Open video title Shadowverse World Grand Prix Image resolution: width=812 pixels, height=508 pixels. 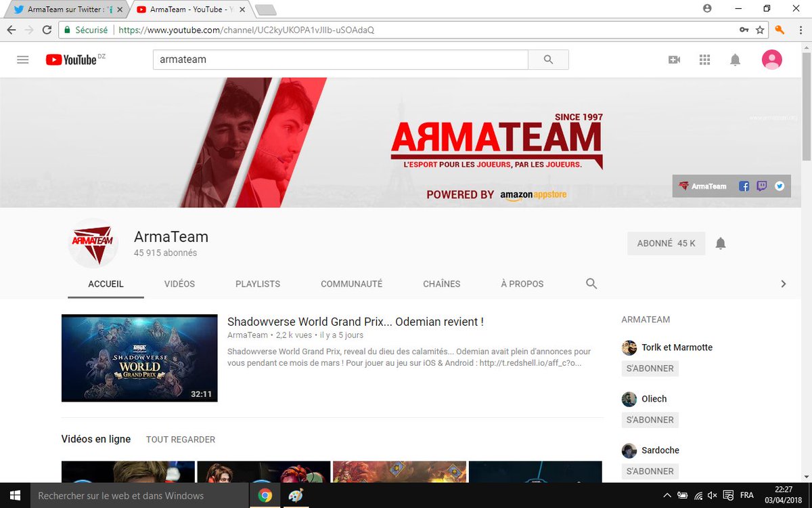point(355,322)
